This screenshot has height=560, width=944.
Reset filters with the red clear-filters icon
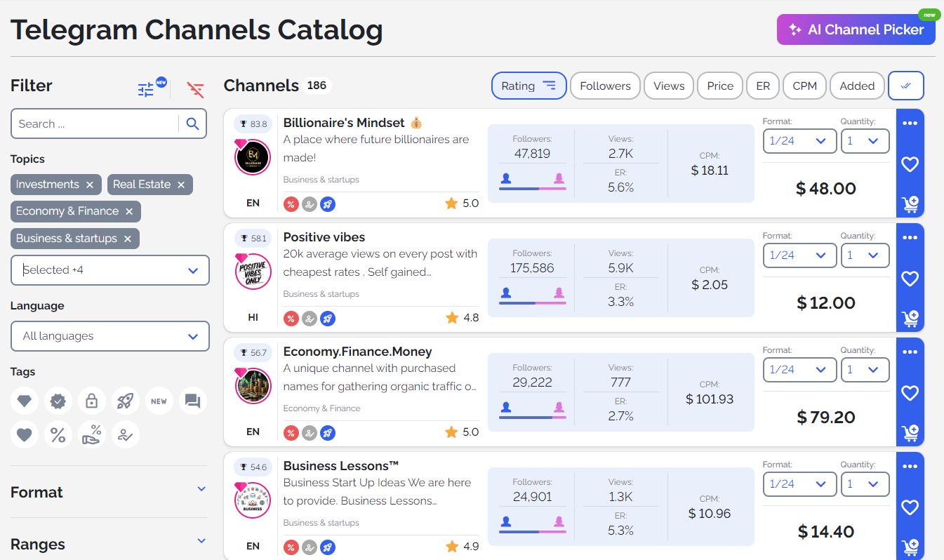195,89
